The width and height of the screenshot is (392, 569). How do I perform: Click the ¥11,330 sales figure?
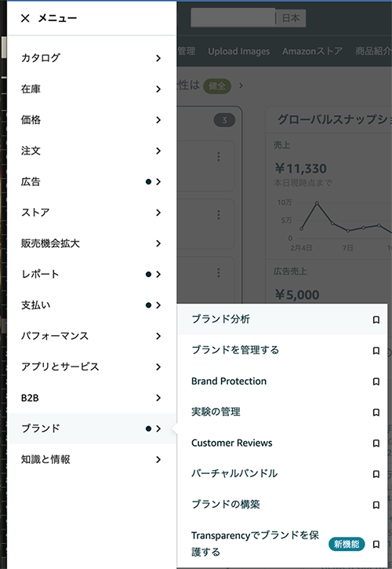pos(300,169)
